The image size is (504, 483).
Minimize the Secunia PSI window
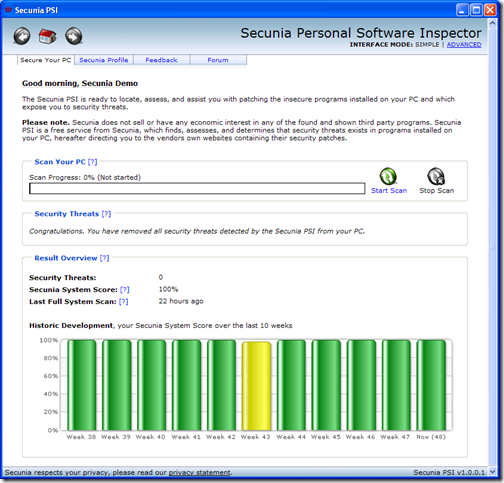(462, 10)
